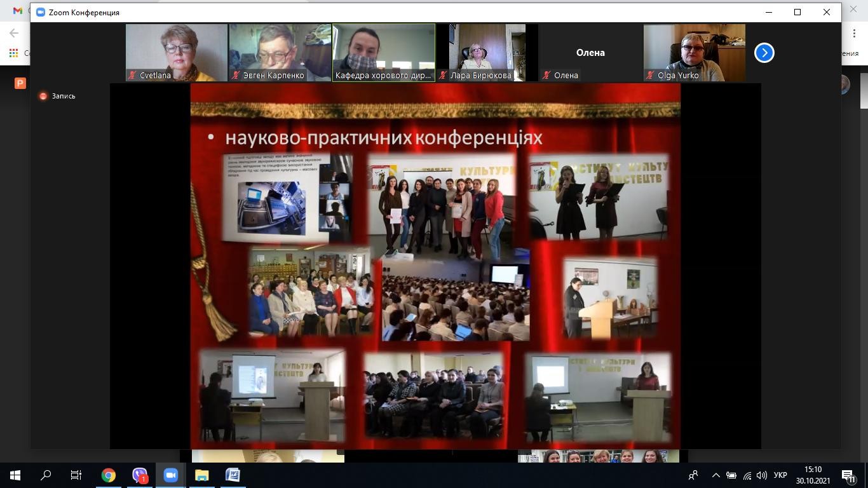
Task: Open File Explorer from the taskbar
Action: tap(201, 475)
